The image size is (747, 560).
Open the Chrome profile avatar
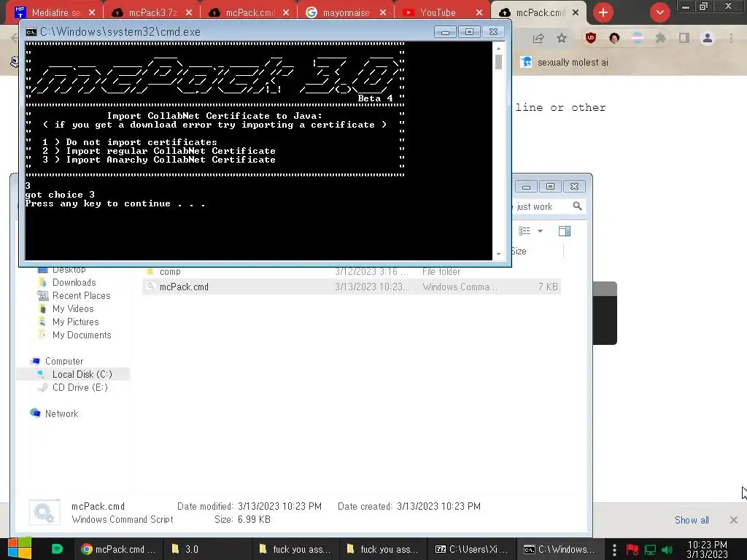click(708, 38)
